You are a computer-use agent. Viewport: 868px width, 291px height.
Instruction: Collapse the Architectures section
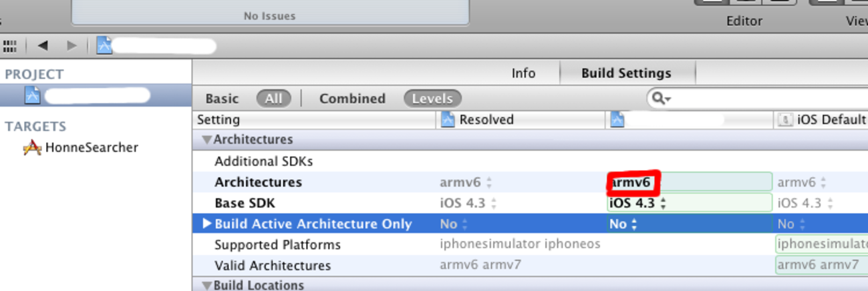207,140
